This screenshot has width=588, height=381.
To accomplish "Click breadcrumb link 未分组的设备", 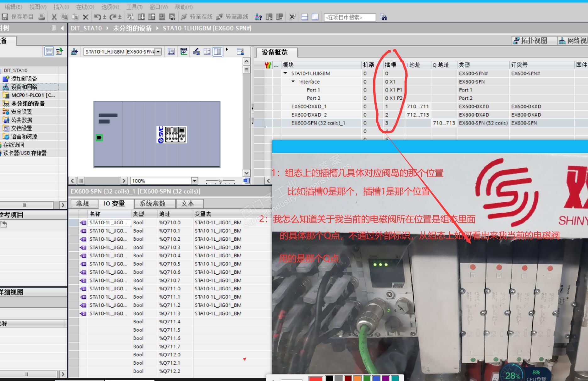I will coord(132,28).
